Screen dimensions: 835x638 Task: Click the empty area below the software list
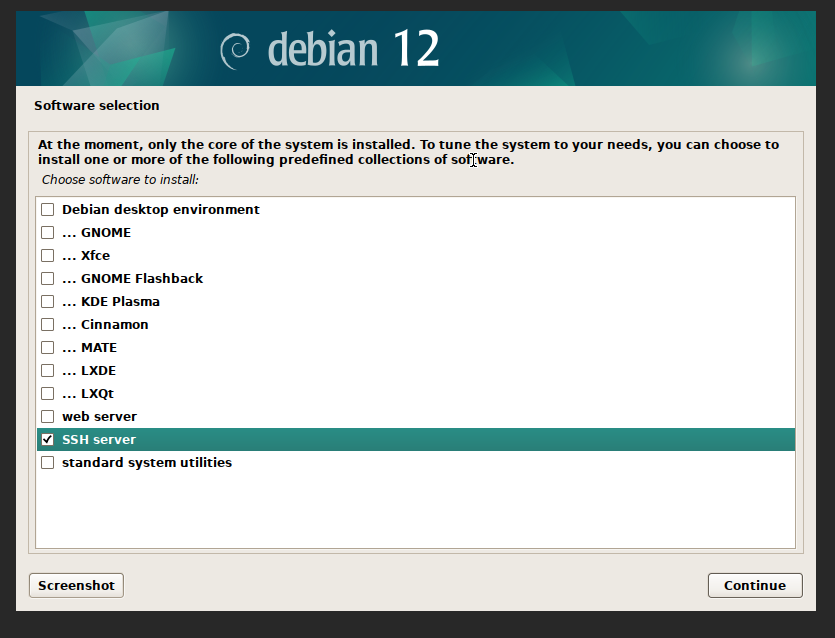pos(415,510)
